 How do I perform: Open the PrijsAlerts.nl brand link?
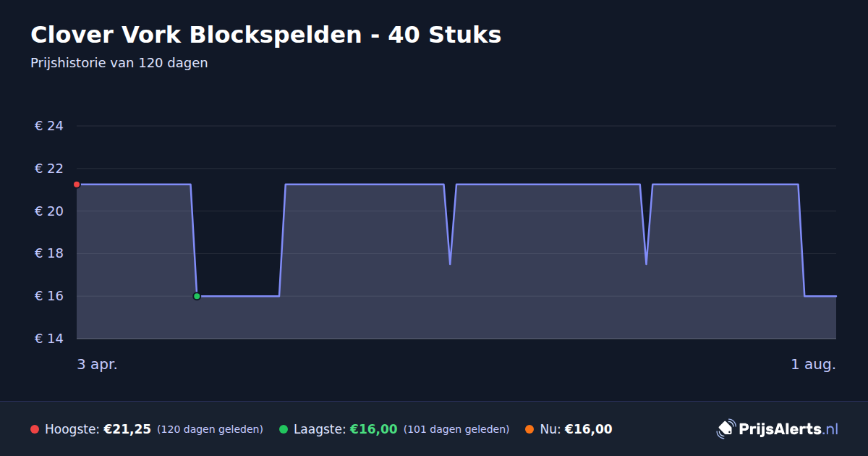(x=778, y=429)
